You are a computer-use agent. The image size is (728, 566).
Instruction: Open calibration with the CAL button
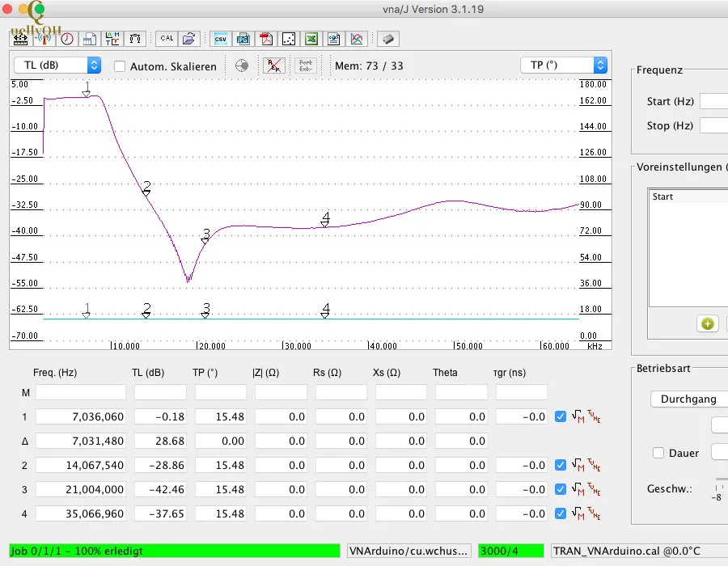[167, 39]
